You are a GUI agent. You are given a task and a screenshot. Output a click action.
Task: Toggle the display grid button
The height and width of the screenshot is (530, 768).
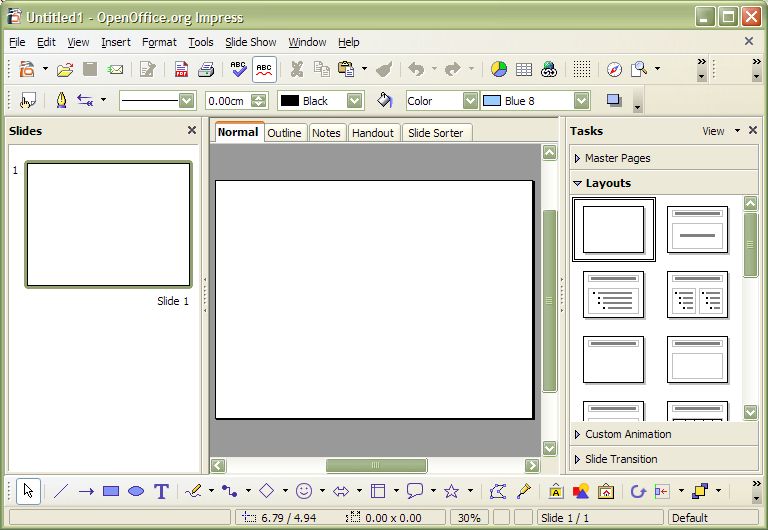pyautogui.click(x=581, y=69)
